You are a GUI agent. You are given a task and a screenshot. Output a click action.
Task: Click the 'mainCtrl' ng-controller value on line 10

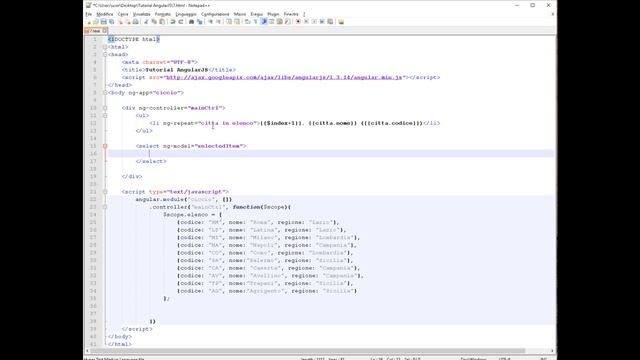point(205,108)
